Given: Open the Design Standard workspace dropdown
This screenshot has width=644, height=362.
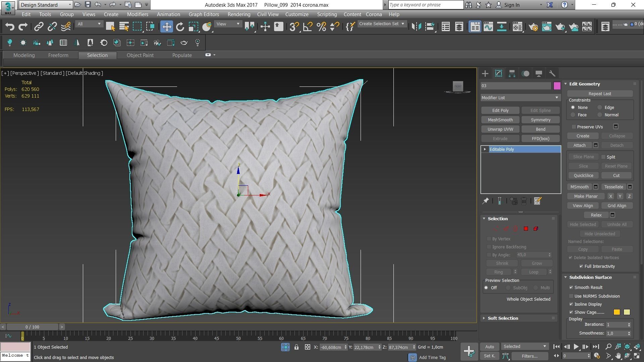Looking at the screenshot, I should click(x=46, y=5).
